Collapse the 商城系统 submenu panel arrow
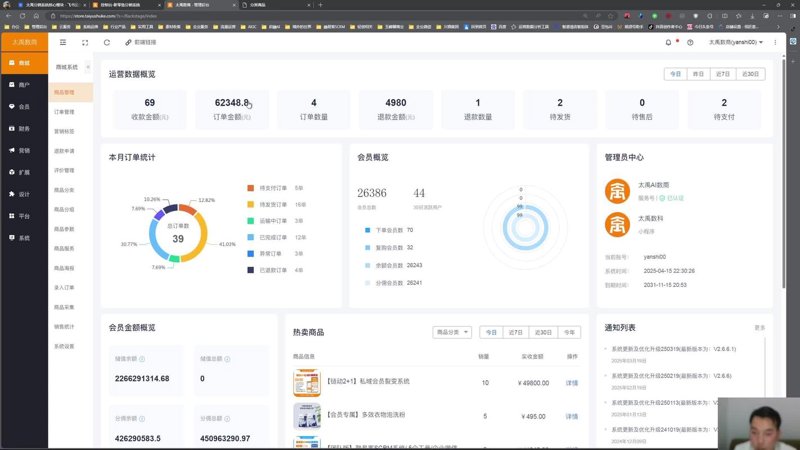The image size is (800, 450). (x=88, y=67)
